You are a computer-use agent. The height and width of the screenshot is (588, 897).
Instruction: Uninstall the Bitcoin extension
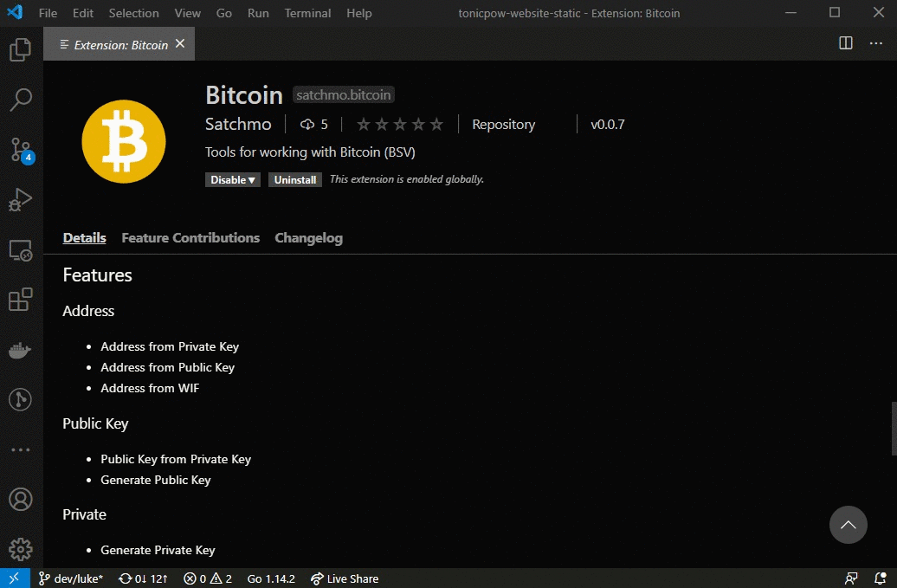pyautogui.click(x=295, y=179)
